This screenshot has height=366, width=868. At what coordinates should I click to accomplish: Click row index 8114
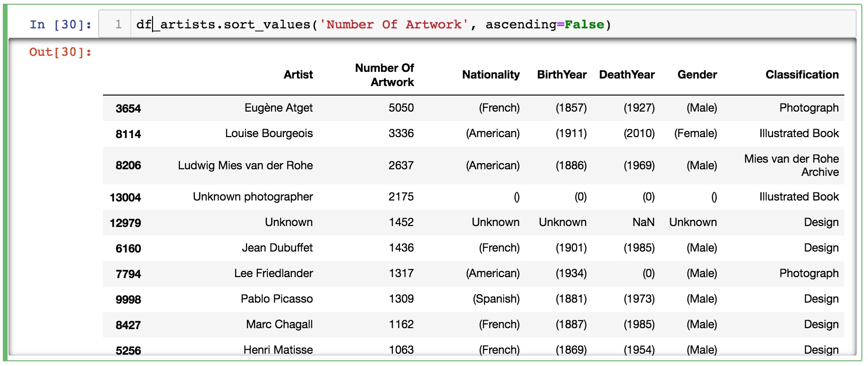(128, 134)
